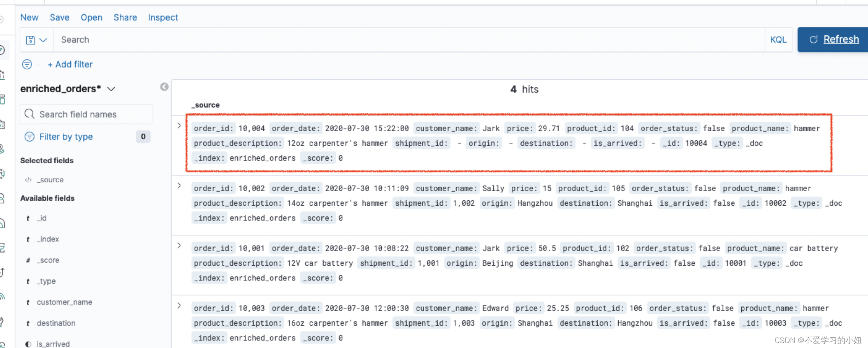Image resolution: width=868 pixels, height=348 pixels.
Task: Open the Inspect panel
Action: [x=163, y=17]
